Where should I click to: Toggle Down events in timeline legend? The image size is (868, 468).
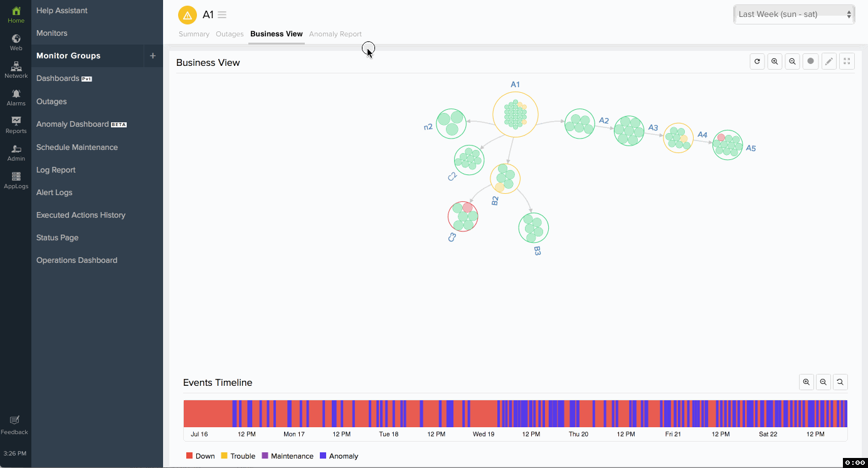pyautogui.click(x=200, y=456)
